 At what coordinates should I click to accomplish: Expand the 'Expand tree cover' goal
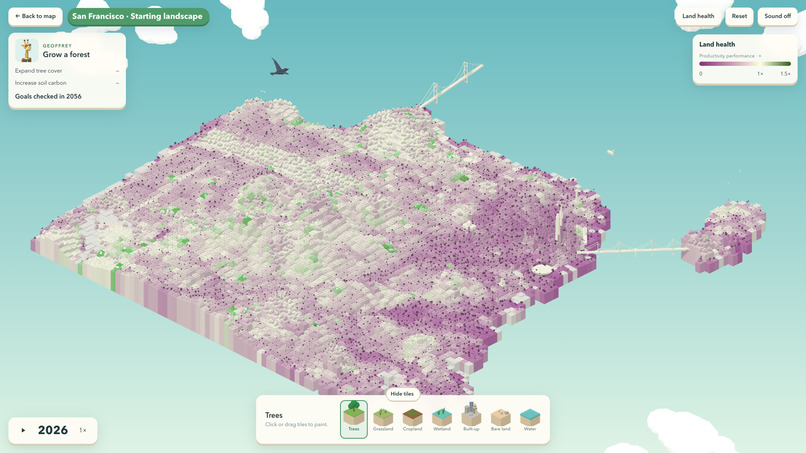[67, 71]
